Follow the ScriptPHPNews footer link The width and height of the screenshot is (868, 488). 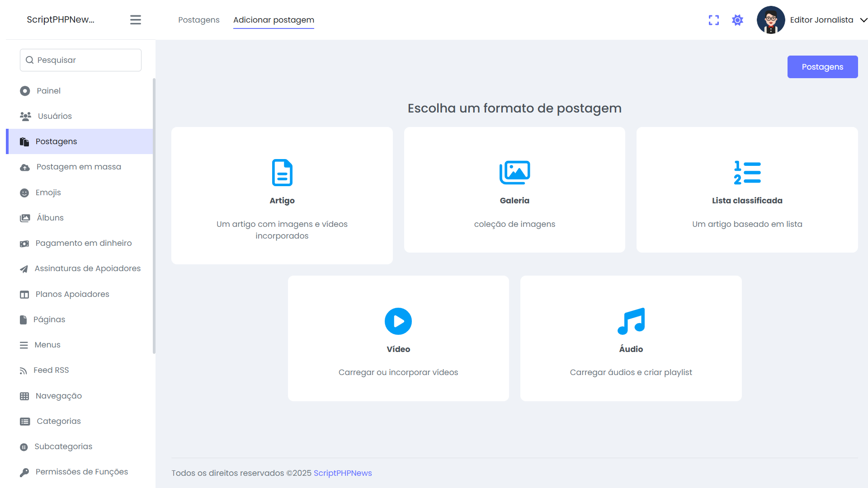tap(343, 473)
